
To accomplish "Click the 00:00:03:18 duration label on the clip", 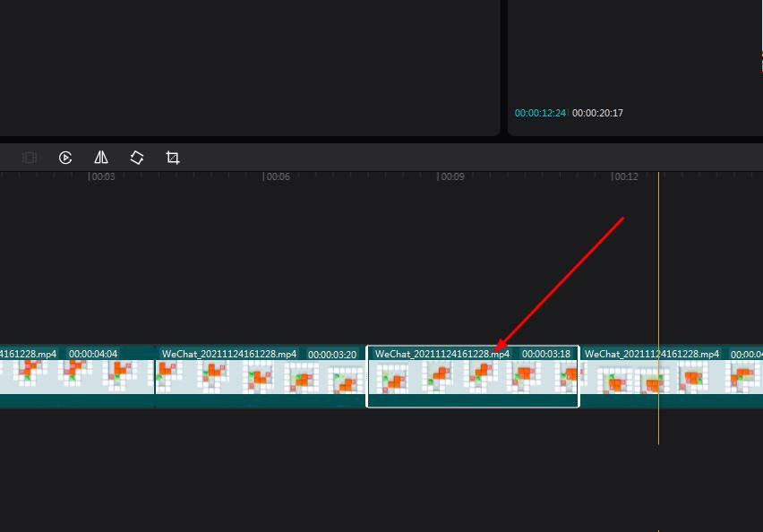I will tap(546, 354).
